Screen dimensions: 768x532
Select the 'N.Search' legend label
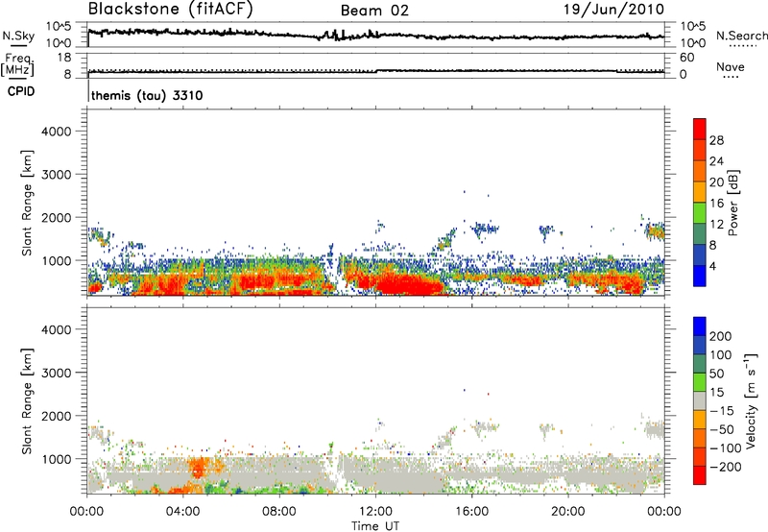741,36
